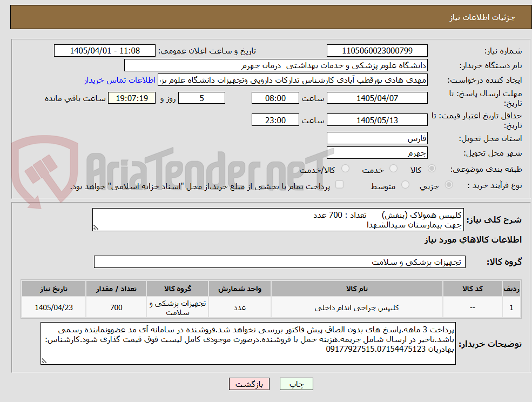Click the تعداد / مقدار column header

(x=116, y=289)
